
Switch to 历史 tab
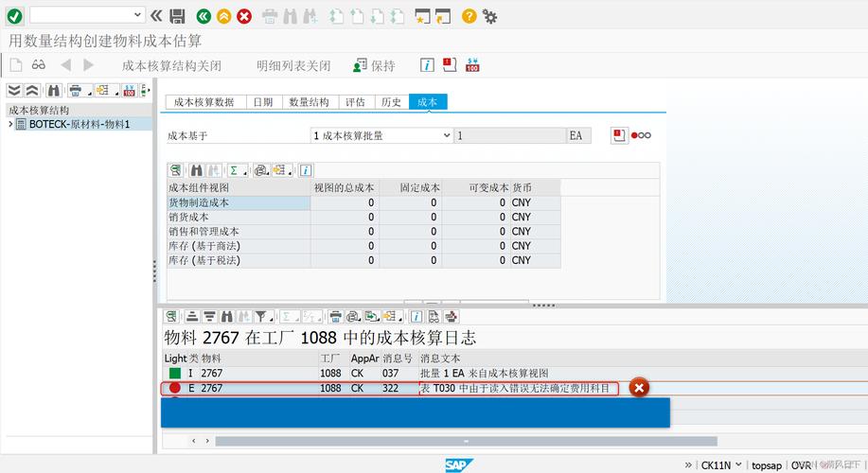pyautogui.click(x=391, y=102)
